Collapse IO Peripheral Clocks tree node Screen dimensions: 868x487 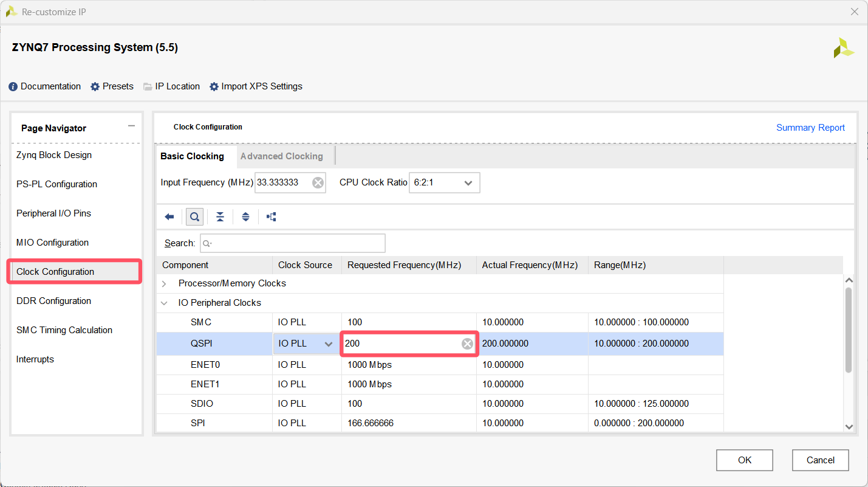(x=164, y=303)
